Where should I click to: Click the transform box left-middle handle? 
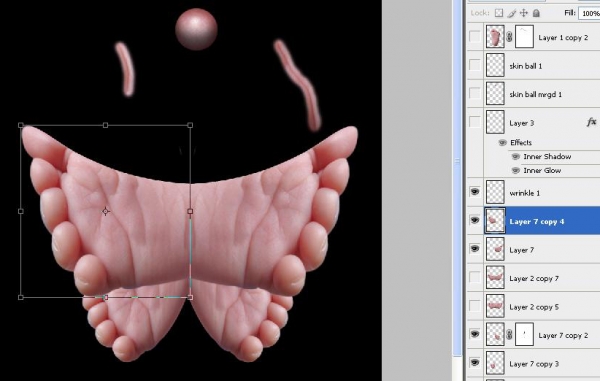click(x=21, y=211)
